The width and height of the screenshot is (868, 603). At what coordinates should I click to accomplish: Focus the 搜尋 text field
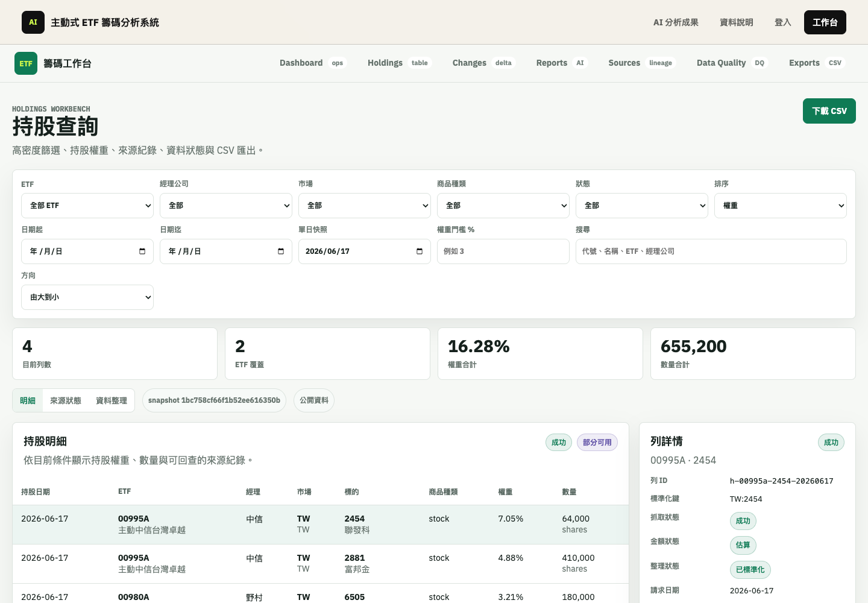coord(711,251)
